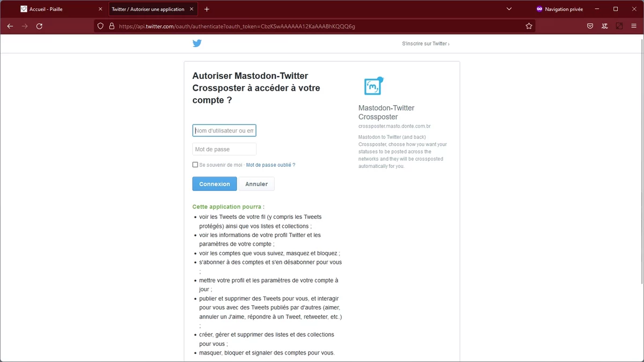Open the 'Mot de passe oublié ?' link
The image size is (644, 362).
(270, 165)
